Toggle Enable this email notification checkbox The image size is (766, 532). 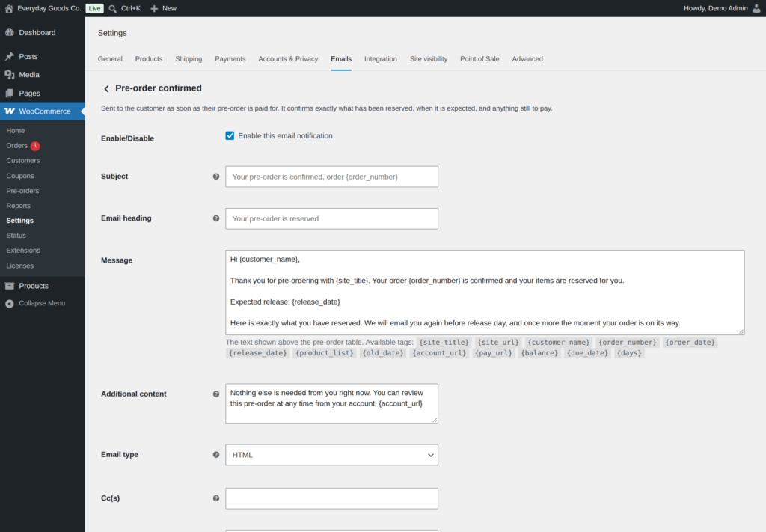[x=230, y=136]
